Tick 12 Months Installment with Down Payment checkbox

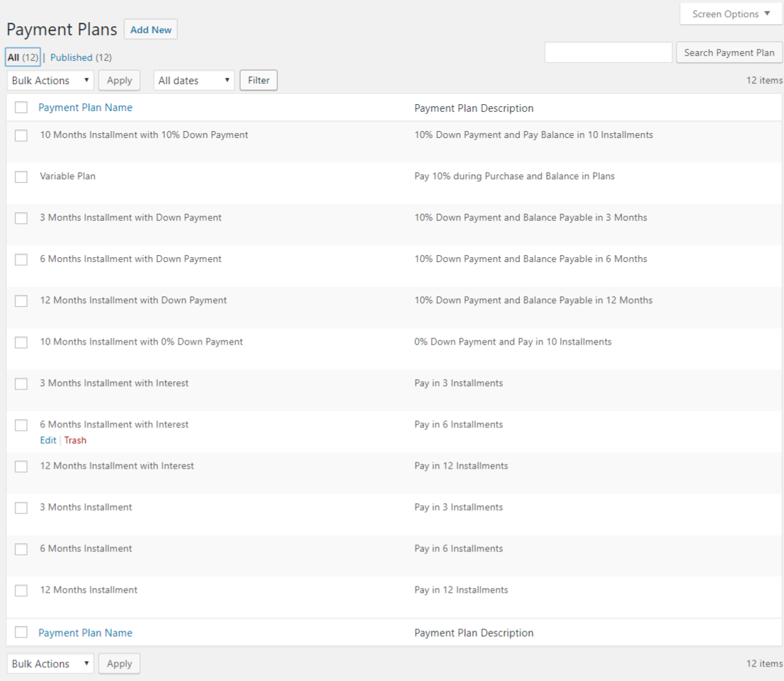(21, 301)
